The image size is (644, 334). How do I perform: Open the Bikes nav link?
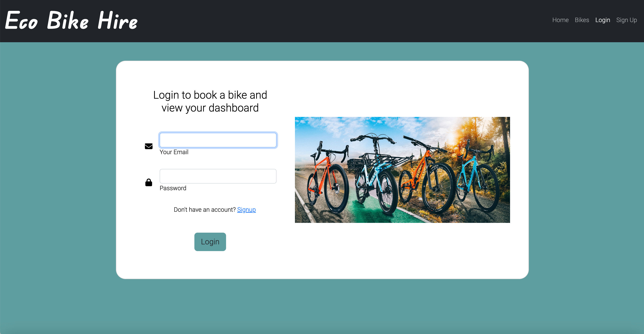(x=582, y=20)
